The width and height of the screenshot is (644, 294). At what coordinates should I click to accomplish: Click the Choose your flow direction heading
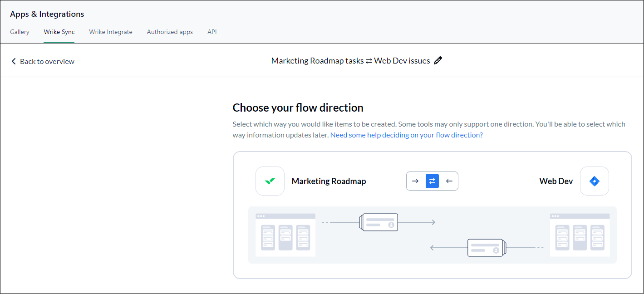pos(298,108)
